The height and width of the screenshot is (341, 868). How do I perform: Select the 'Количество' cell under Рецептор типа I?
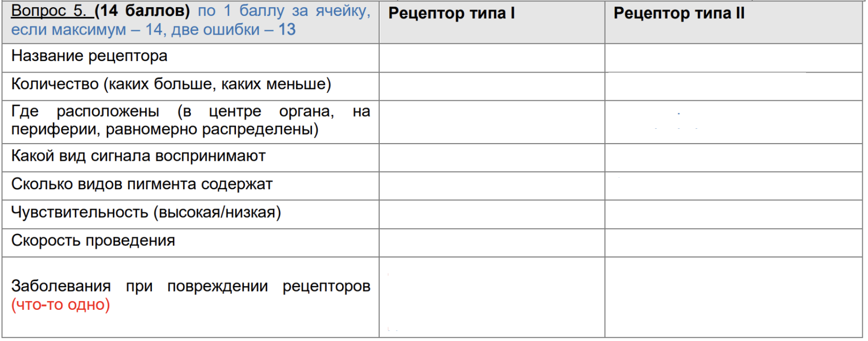pyautogui.click(x=492, y=86)
